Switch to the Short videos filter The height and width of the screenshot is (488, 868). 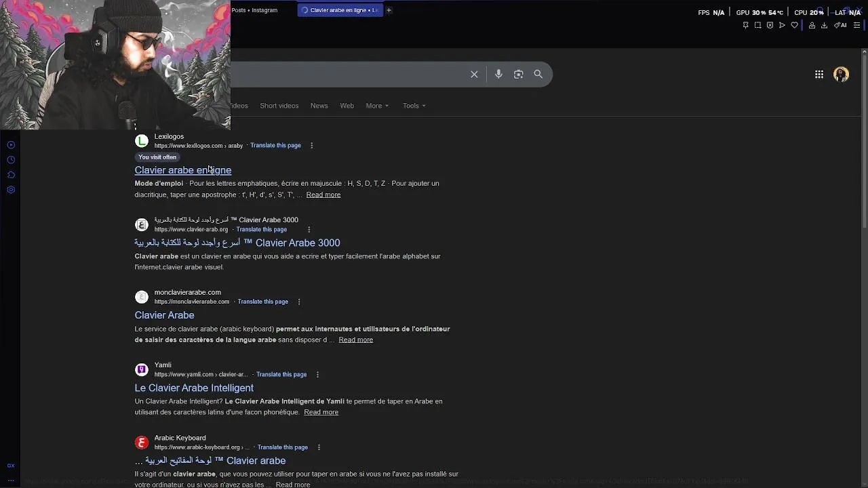(x=279, y=106)
